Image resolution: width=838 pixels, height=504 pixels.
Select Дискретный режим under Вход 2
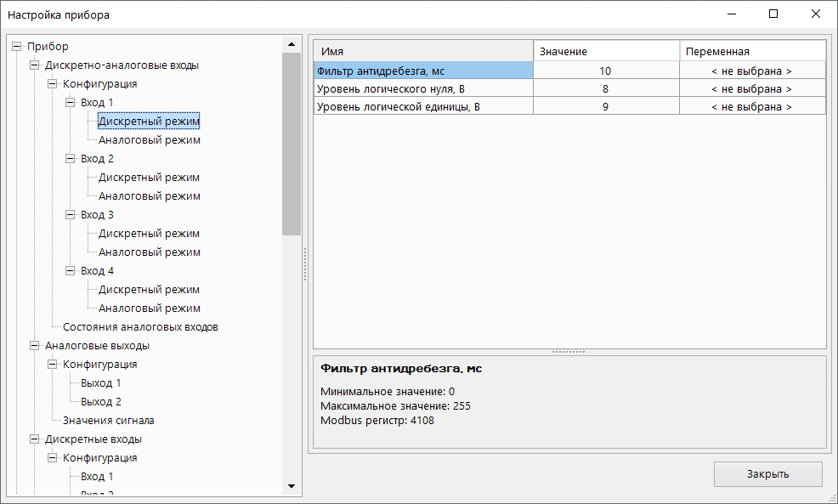(149, 178)
